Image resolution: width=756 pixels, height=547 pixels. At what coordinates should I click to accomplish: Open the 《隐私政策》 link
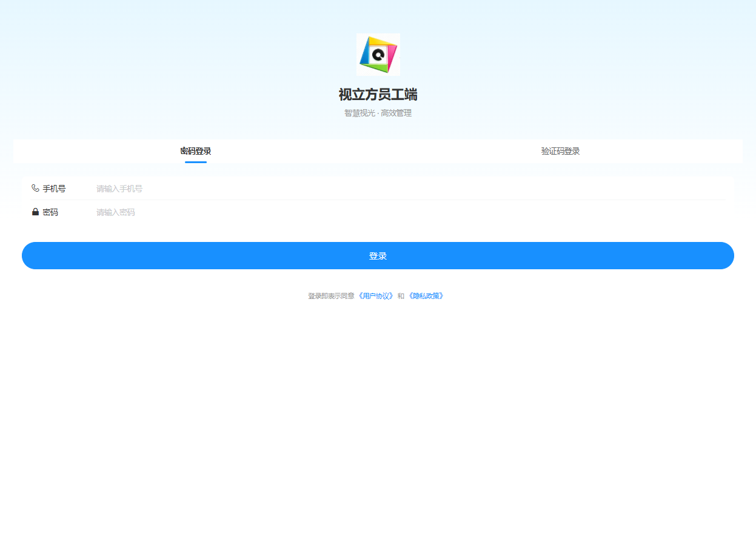point(426,296)
